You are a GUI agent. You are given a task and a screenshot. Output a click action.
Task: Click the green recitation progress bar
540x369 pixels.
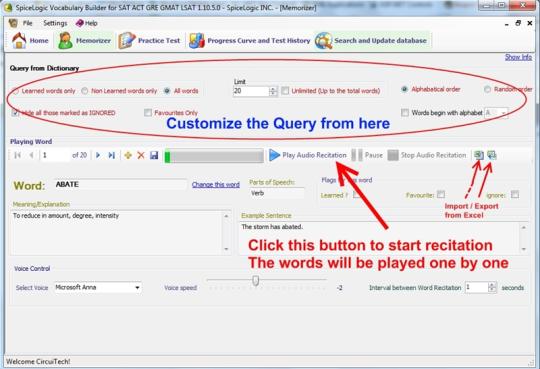tap(214, 156)
